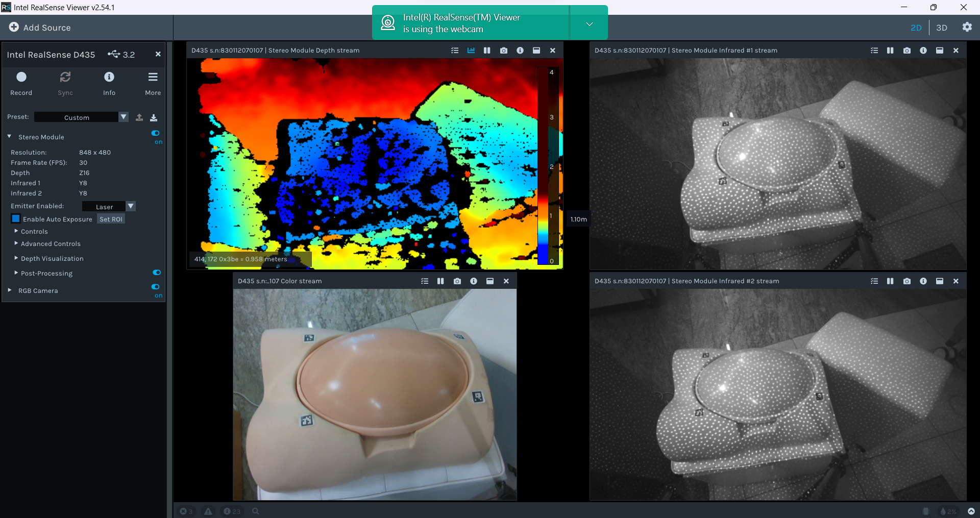Image resolution: width=980 pixels, height=518 pixels.
Task: Switch to the 3D view tab
Action: tap(942, 28)
